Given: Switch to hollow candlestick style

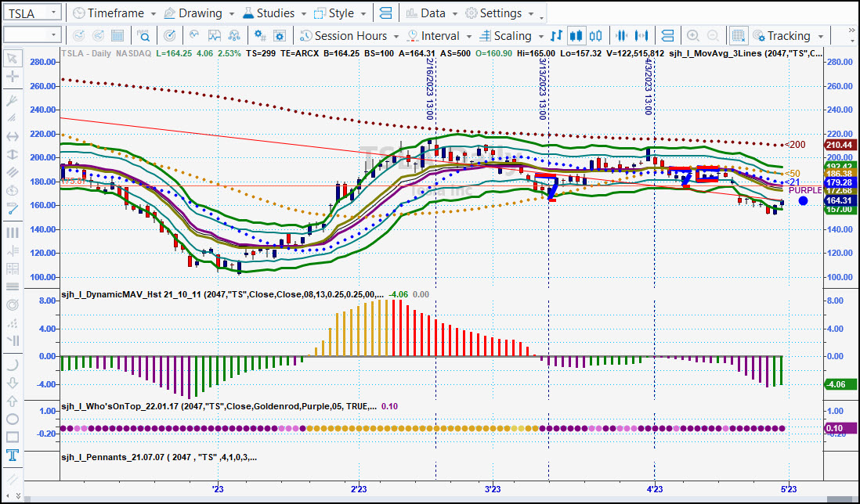Looking at the screenshot, I should [595, 36].
